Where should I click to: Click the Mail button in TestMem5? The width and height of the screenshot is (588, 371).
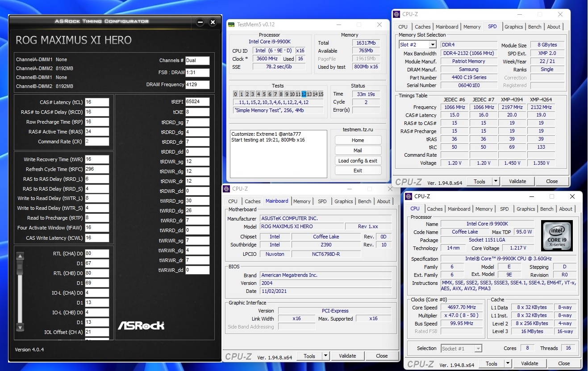(358, 150)
